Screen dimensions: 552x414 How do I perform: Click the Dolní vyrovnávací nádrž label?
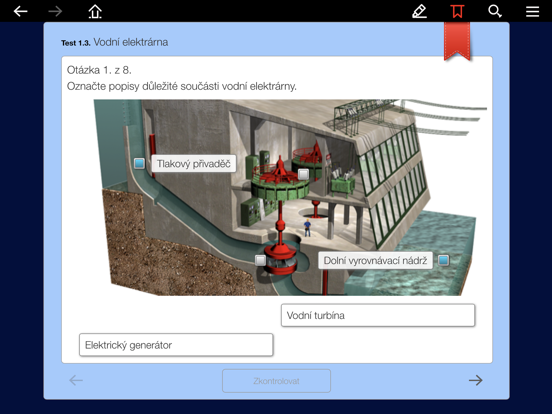click(375, 261)
